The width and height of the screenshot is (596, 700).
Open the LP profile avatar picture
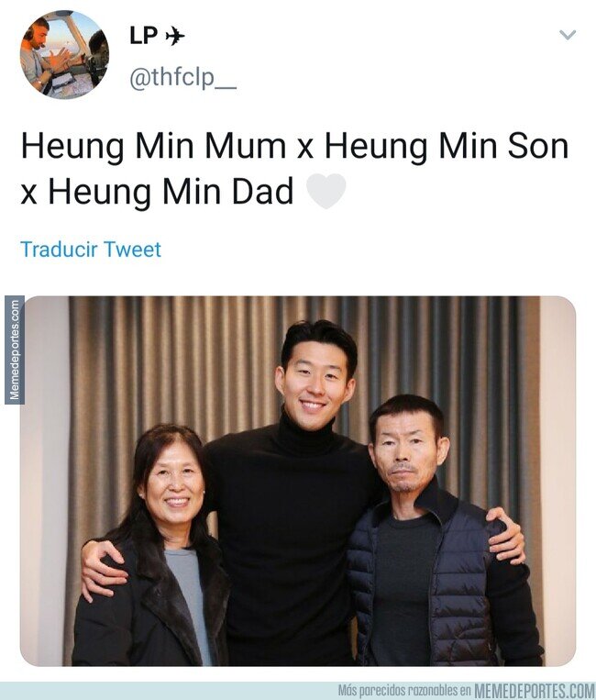point(64,54)
